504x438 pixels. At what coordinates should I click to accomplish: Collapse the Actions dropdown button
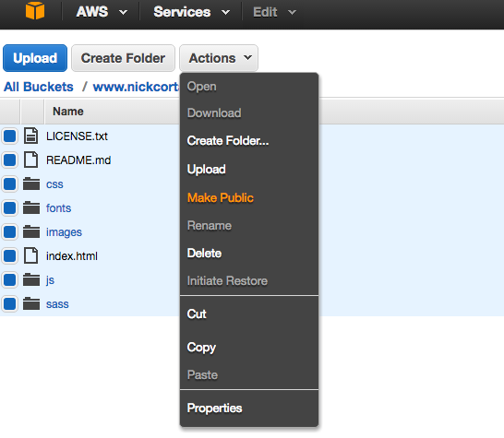click(x=219, y=58)
